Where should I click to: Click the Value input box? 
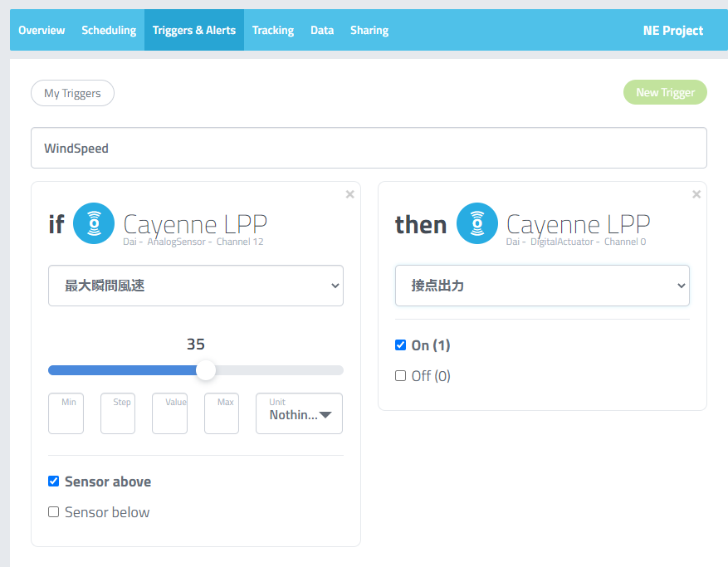point(169,413)
